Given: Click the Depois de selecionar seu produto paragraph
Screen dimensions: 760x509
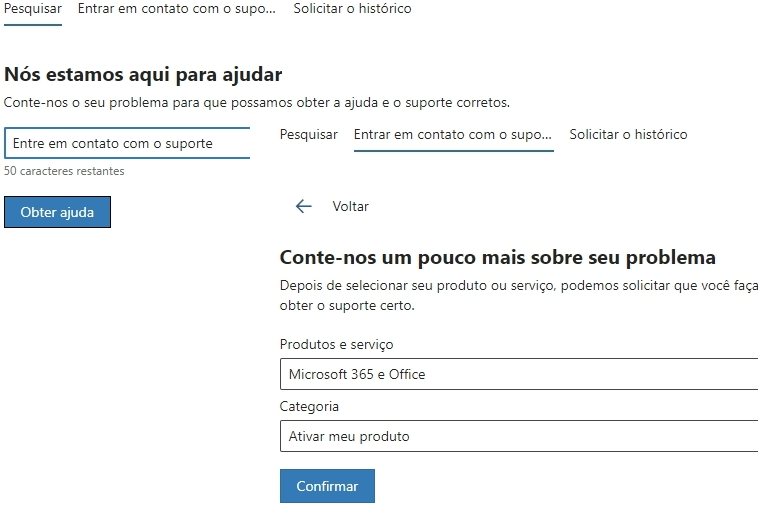Looking at the screenshot, I should (x=519, y=295).
